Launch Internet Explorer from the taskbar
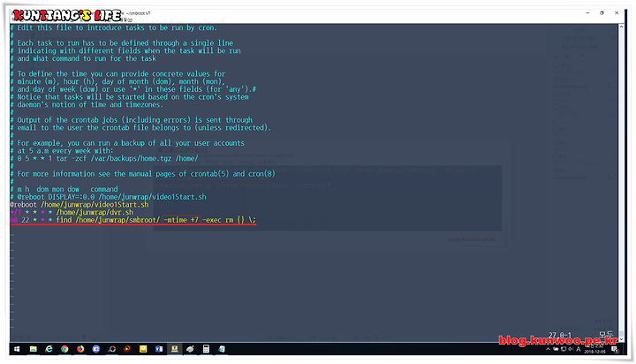Image resolution: width=636 pixels, height=364 pixels. 49,349
